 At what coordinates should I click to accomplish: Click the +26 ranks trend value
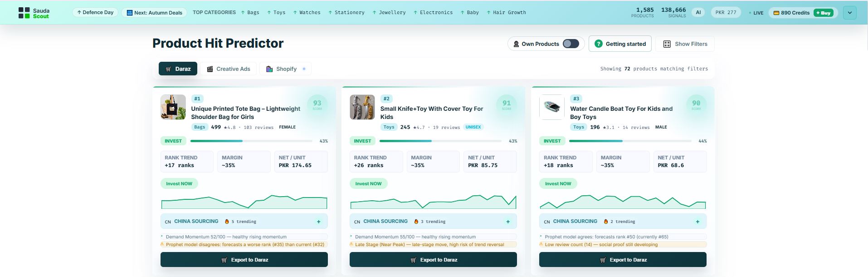pyautogui.click(x=368, y=165)
